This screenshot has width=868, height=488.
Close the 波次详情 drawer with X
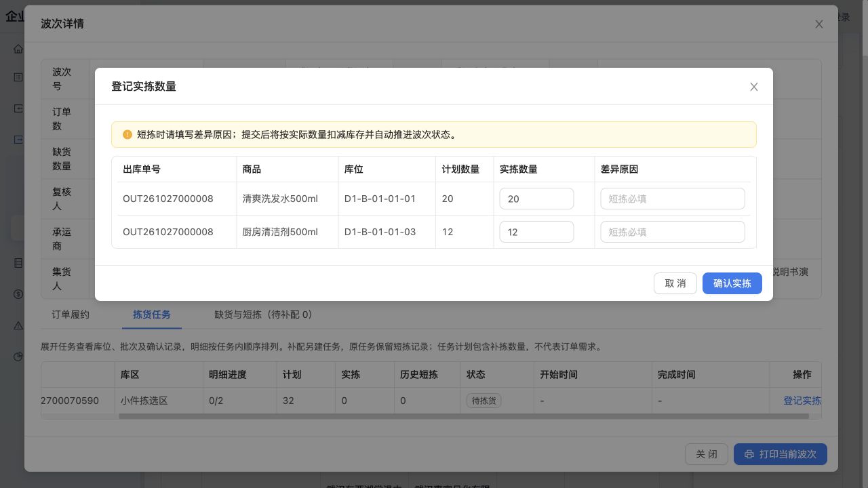[x=819, y=24]
